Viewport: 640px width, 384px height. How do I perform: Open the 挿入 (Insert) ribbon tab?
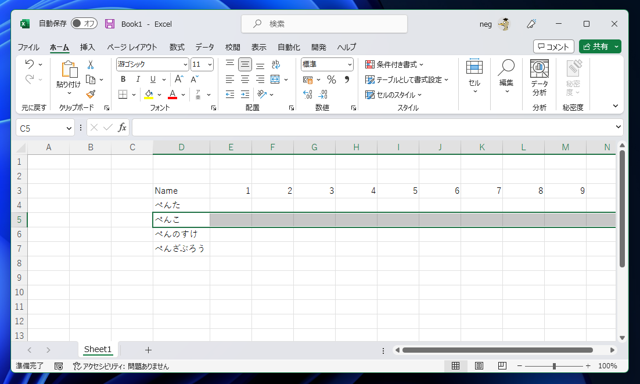(x=87, y=47)
